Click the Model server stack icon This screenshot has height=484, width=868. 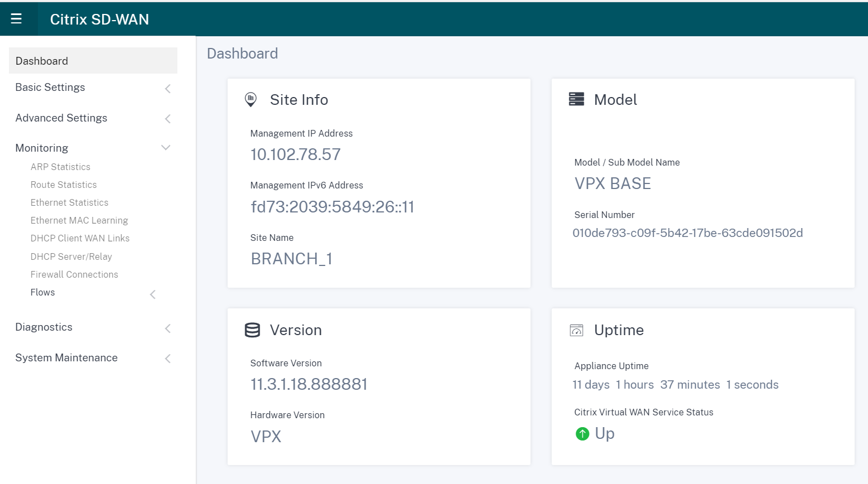(x=576, y=99)
